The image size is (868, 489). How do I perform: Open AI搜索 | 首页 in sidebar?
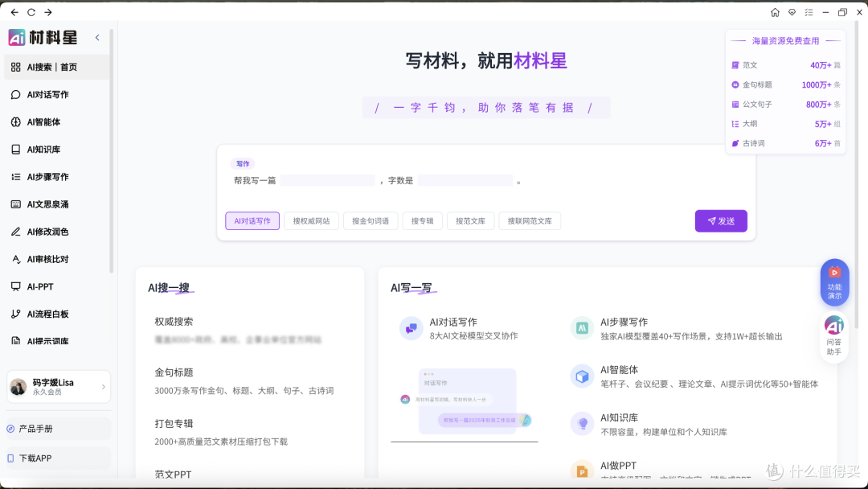(57, 67)
